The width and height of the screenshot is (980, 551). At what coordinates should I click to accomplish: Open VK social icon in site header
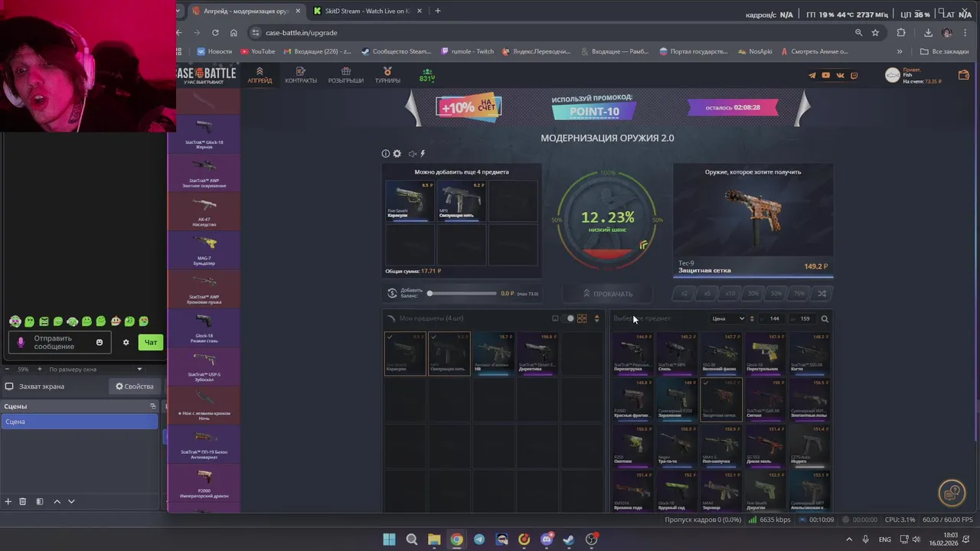tap(840, 75)
